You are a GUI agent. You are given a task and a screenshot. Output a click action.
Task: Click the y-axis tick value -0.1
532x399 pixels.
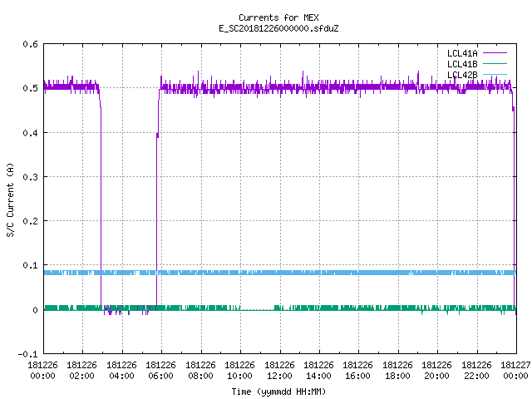pyautogui.click(x=27, y=354)
